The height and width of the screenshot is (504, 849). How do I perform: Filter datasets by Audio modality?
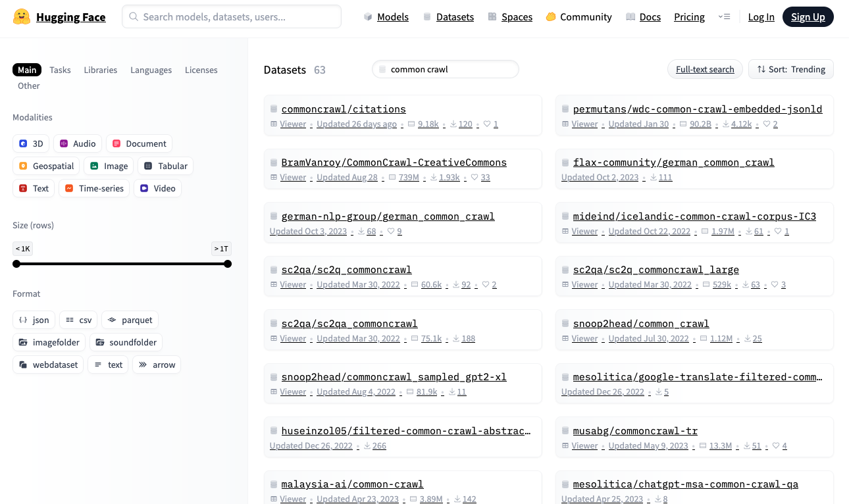77,143
